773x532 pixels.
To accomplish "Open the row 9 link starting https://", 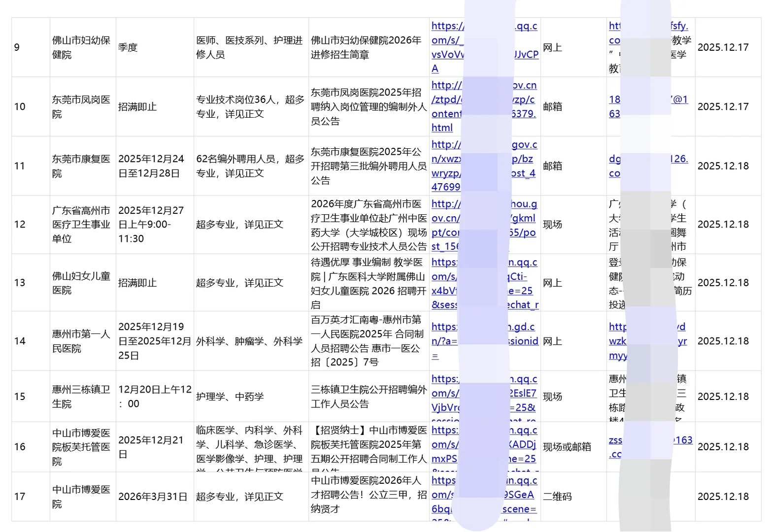I will (x=485, y=47).
